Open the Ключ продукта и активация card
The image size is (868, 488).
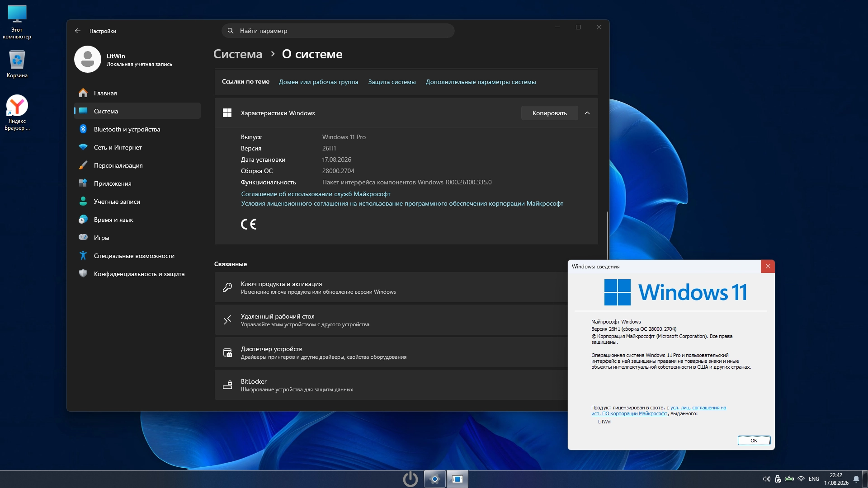391,287
